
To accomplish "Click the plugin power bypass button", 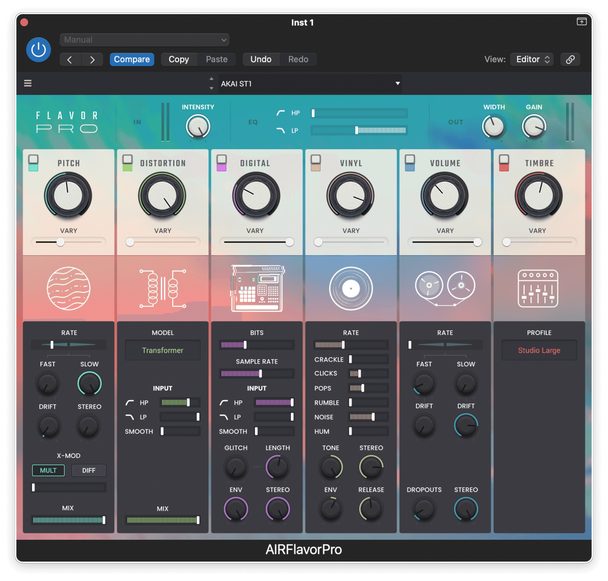I will coord(38,49).
